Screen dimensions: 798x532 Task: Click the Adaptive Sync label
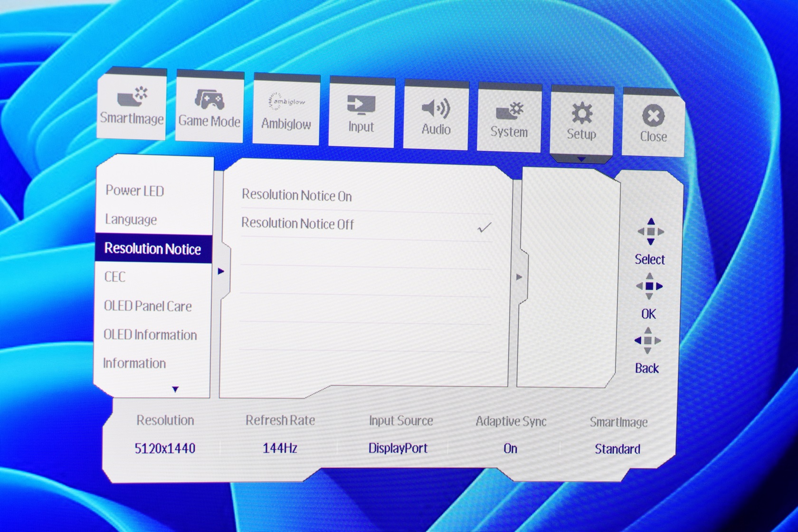pyautogui.click(x=511, y=421)
